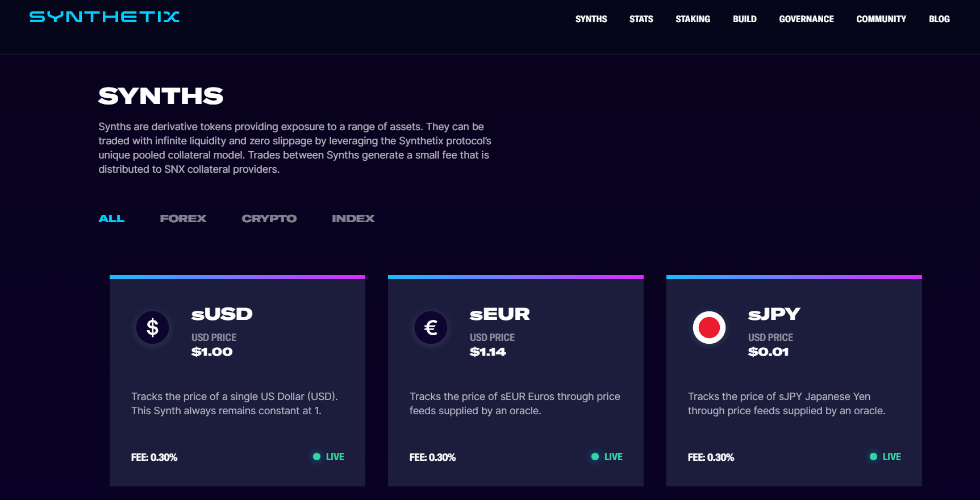Navigate to the Build section
Screen dimensions: 980x500
[744, 19]
